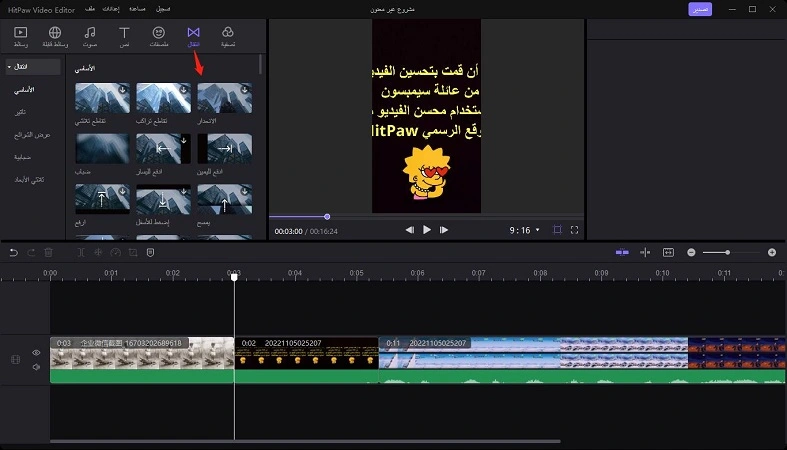Click the Redo arrow in timeline toolbar

31,252
